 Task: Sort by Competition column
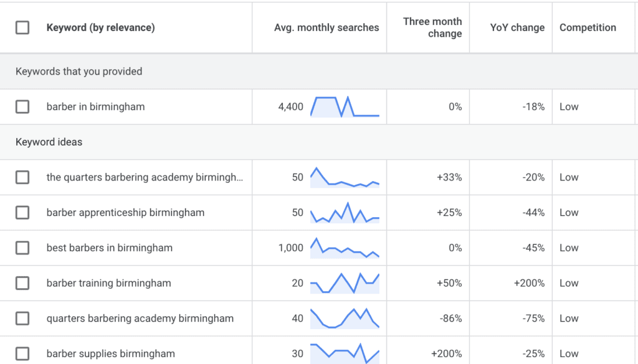[588, 27]
